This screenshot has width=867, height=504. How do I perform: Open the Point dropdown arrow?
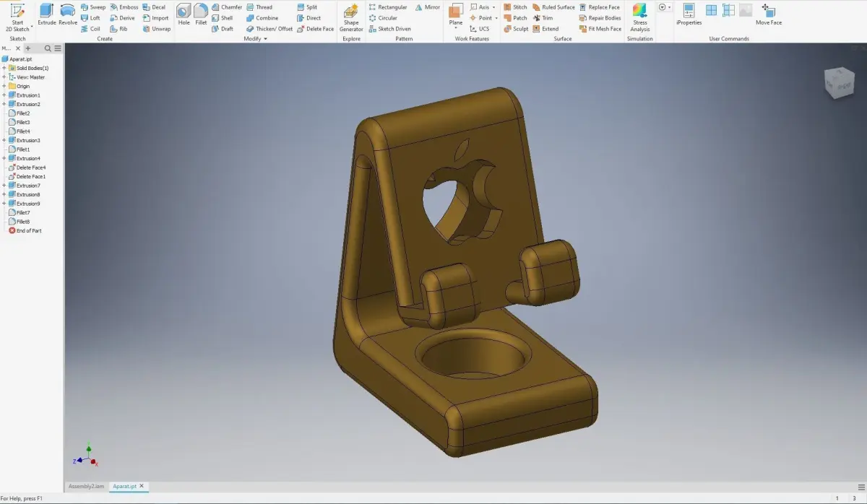click(496, 18)
